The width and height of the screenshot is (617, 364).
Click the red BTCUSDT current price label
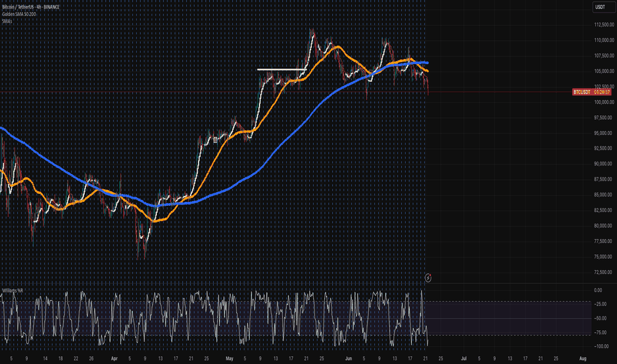(591, 92)
